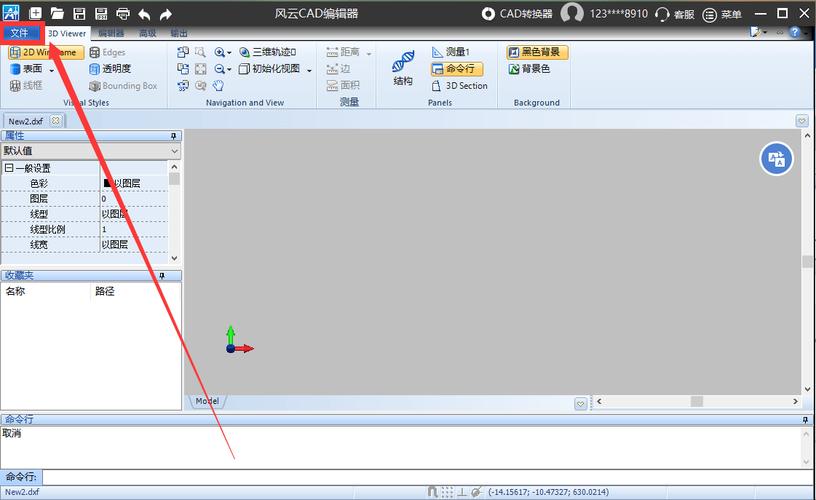816x500 pixels.
Task: Click the CAD转换器 button
Action: point(517,14)
